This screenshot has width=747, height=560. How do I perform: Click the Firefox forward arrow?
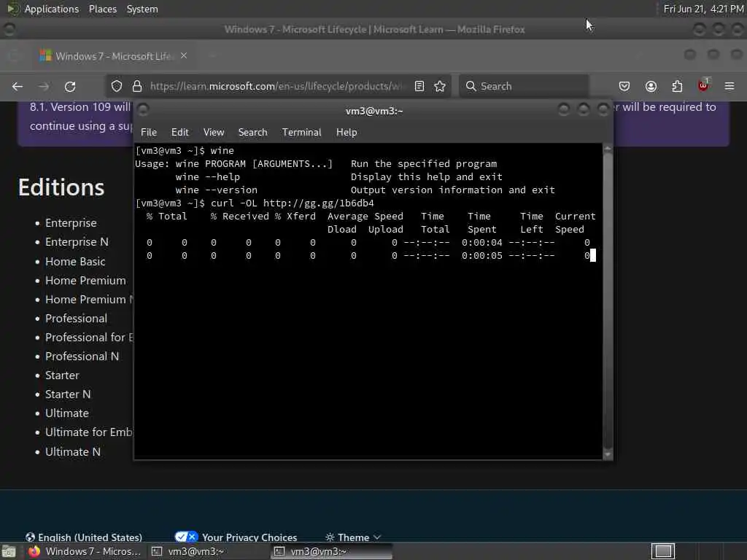coord(44,86)
